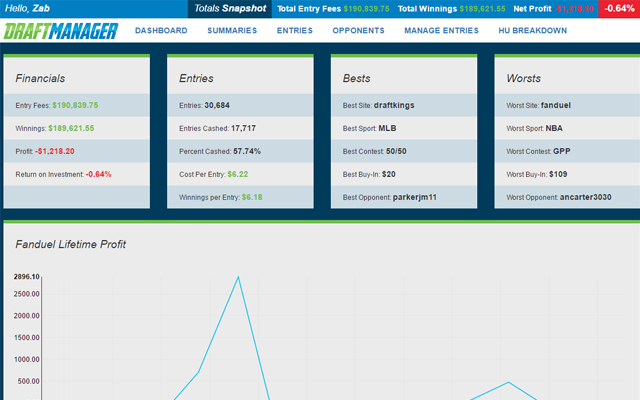Viewport: 640px width, 400px height.
Task: Click the Bests card heading
Action: [356, 78]
